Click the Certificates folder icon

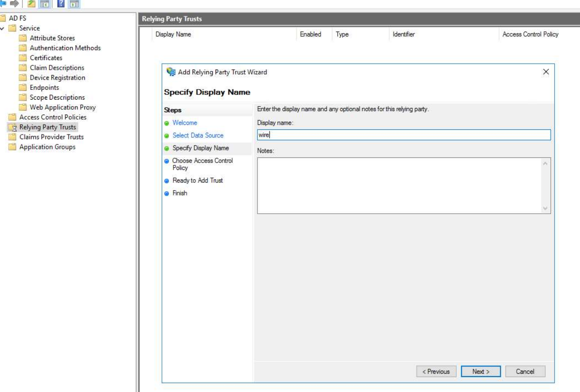click(22, 58)
